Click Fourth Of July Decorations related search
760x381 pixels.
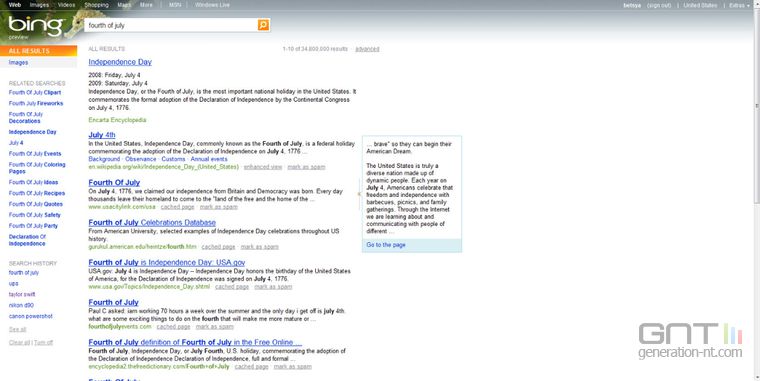pos(26,118)
